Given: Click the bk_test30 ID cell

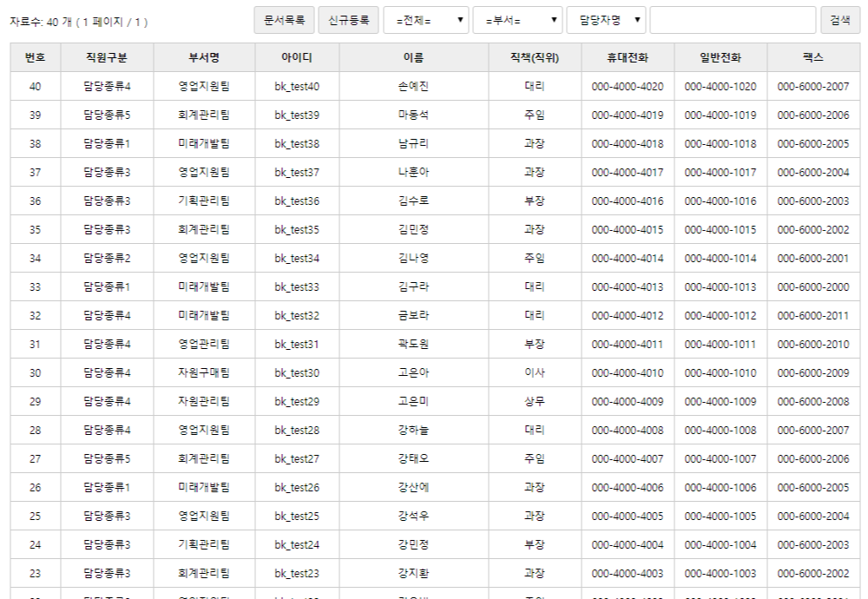Looking at the screenshot, I should tap(297, 373).
